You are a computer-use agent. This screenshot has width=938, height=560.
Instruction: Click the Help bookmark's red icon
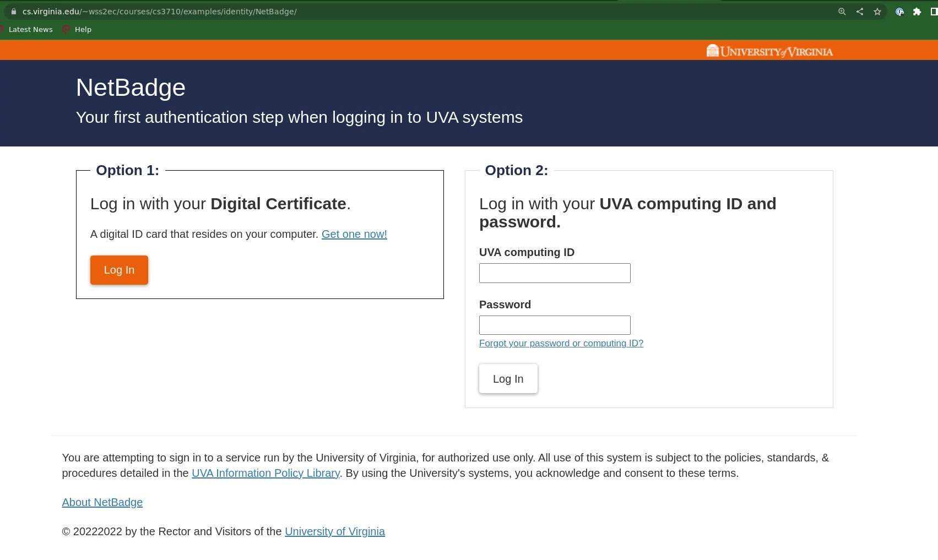point(66,30)
